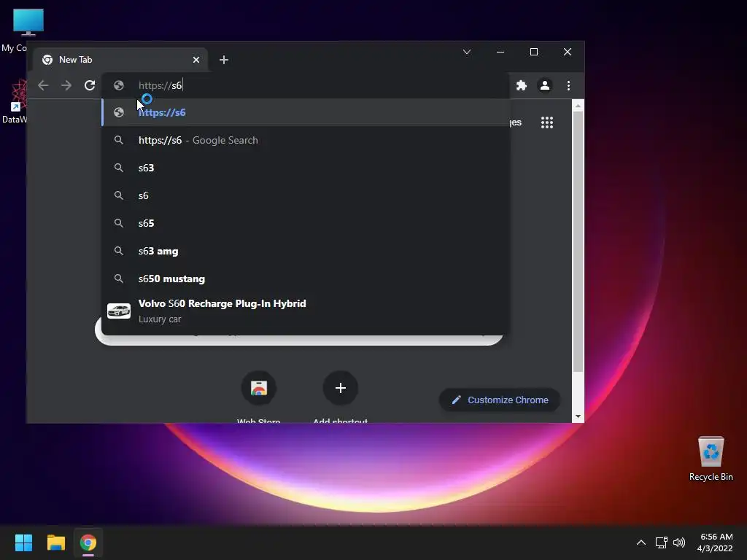The height and width of the screenshot is (560, 747).
Task: Pick the s650 mustang suggestion
Action: point(306,279)
